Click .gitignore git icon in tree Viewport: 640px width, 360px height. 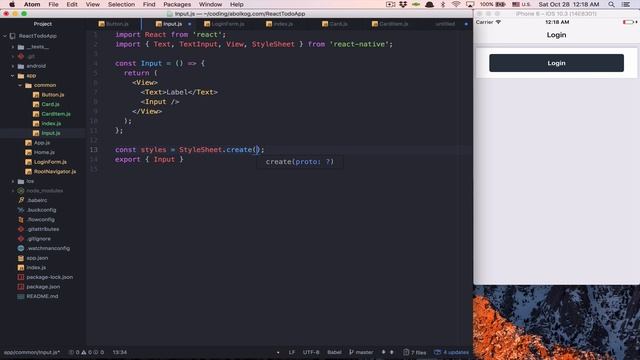click(21, 239)
